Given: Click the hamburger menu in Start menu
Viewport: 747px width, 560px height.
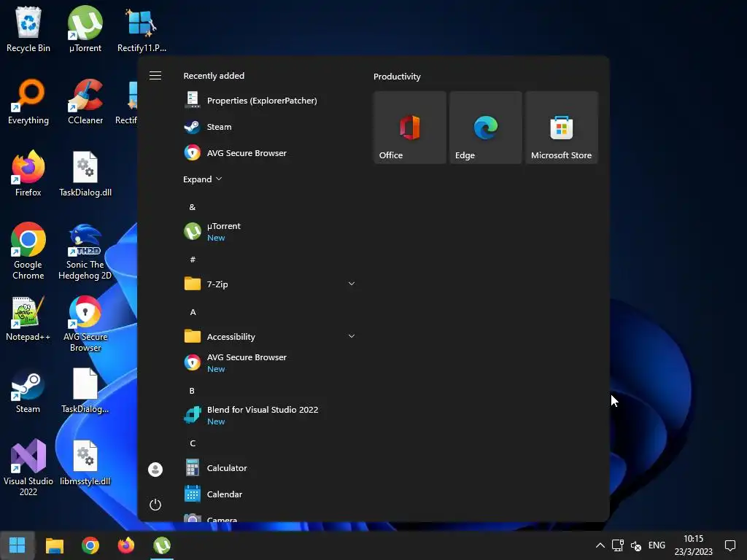Looking at the screenshot, I should coord(155,76).
